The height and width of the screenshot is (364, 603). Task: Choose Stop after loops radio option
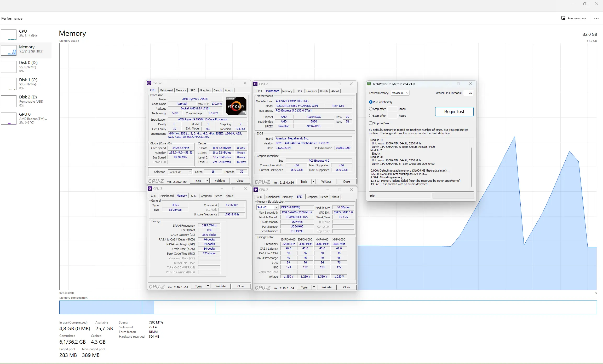click(x=371, y=109)
